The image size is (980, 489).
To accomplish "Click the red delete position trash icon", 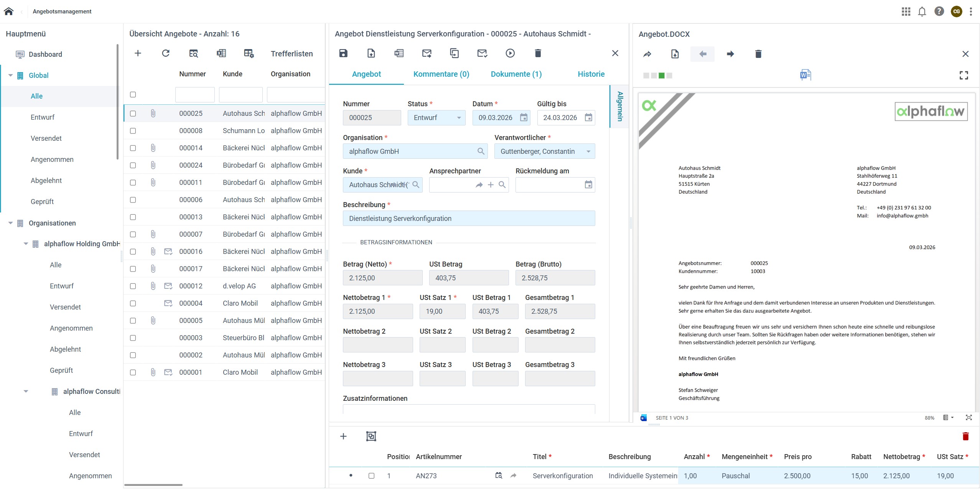I will (x=965, y=436).
